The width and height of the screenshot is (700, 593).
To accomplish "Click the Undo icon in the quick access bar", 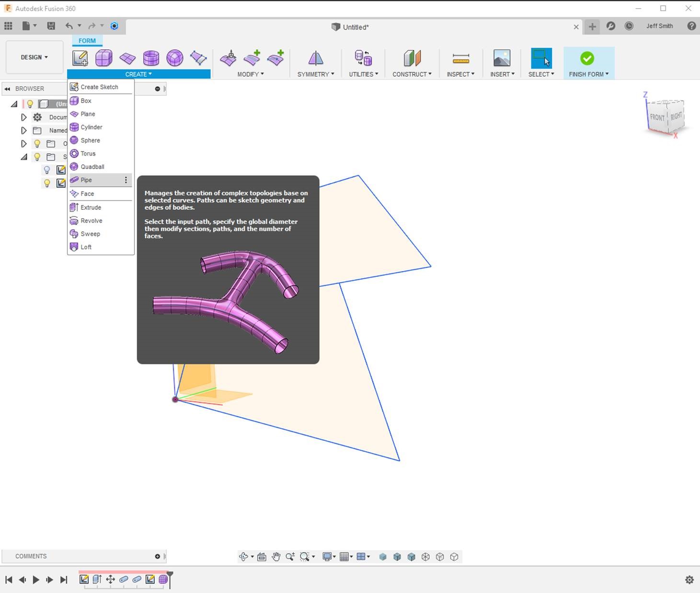I will pos(69,26).
